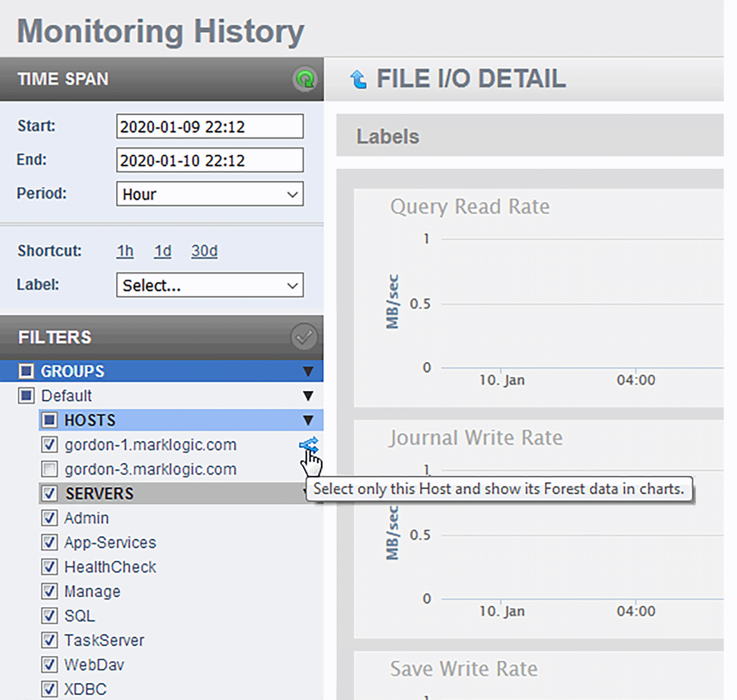Screen dimensions: 737x700
Task: Click the 30d shortcut link
Action: (x=204, y=251)
